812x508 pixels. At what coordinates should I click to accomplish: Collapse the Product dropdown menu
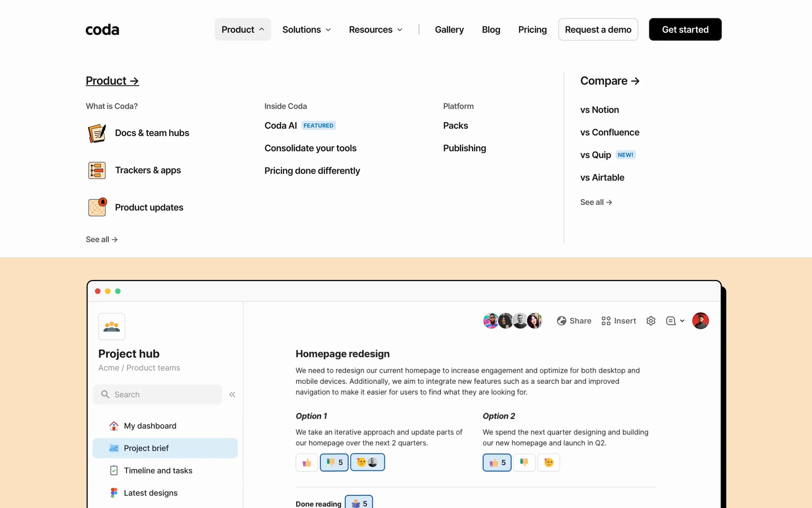tap(243, 30)
